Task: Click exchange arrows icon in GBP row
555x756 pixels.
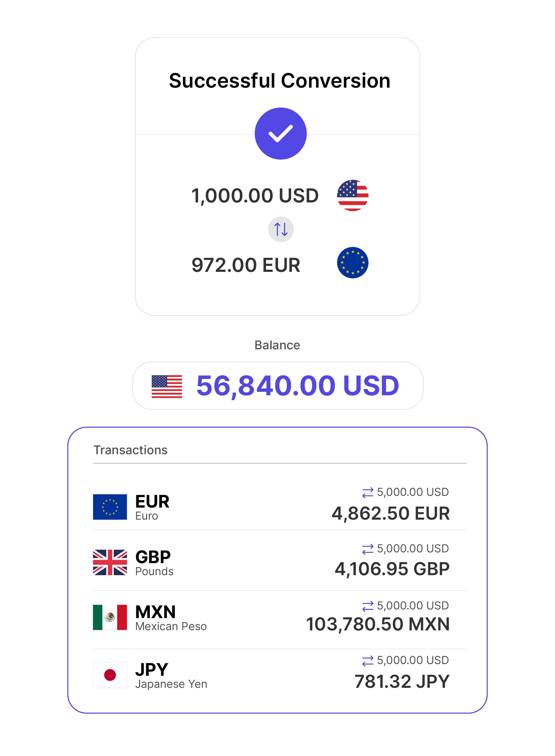Action: pyautogui.click(x=368, y=549)
